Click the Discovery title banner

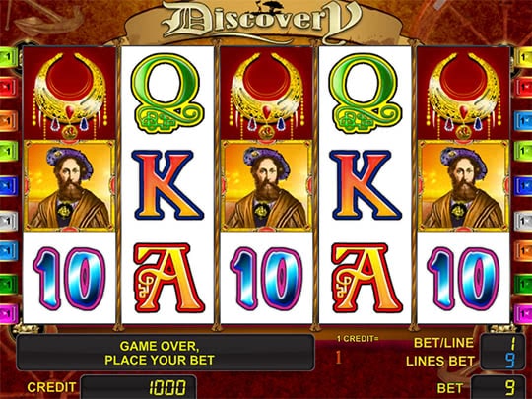(262, 22)
